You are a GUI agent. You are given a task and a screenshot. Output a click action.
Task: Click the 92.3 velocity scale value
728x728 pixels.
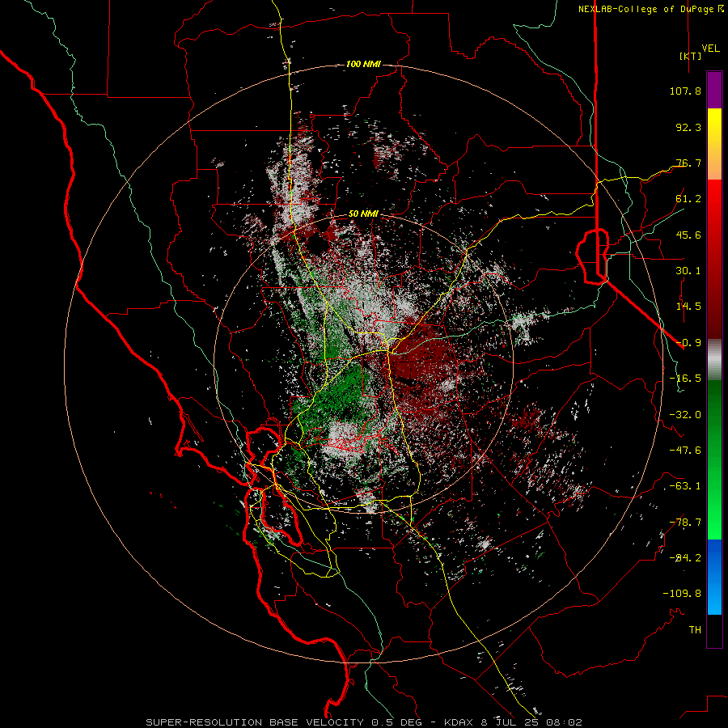[688, 127]
